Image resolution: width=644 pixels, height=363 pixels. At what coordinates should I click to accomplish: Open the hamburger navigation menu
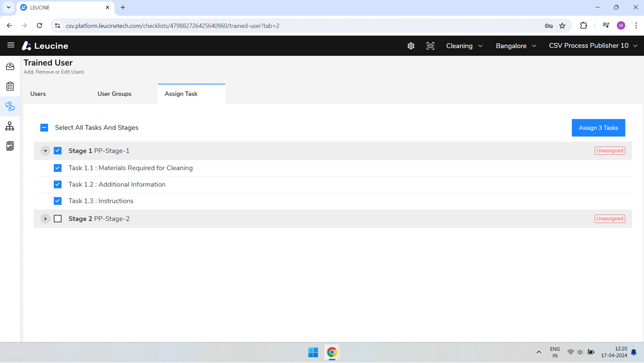pos(11,45)
